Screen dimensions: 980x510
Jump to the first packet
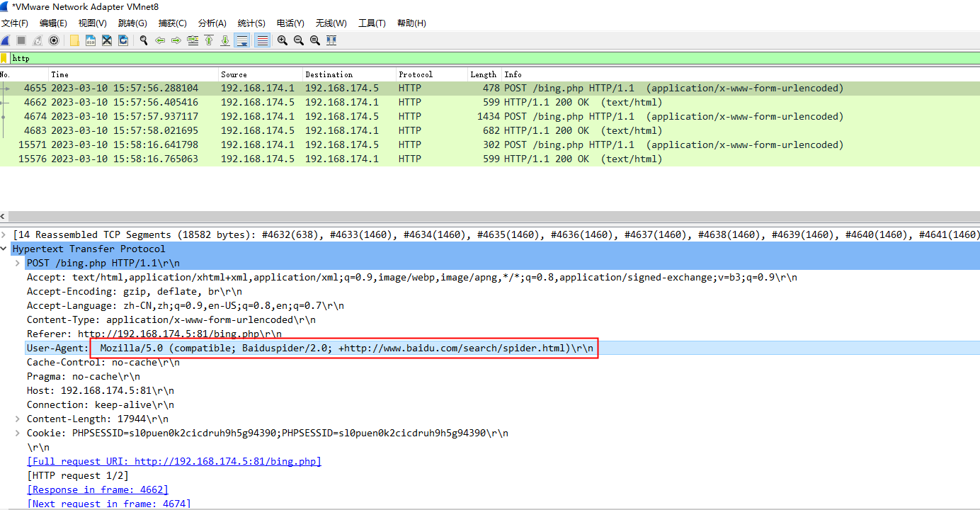pyautogui.click(x=209, y=40)
